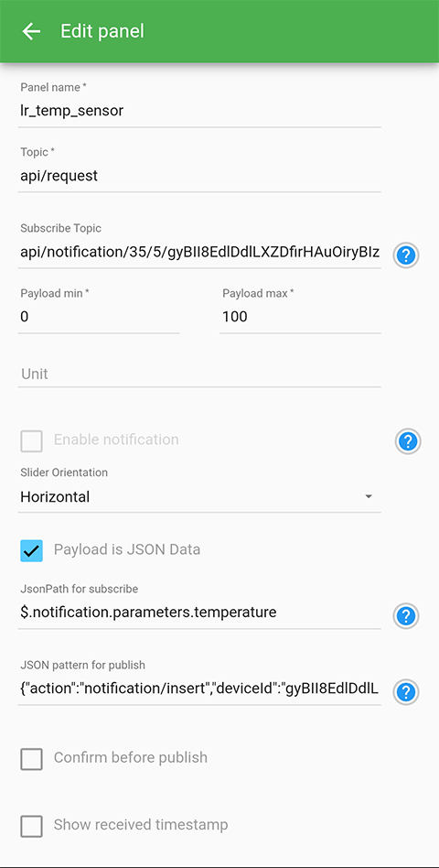Focus the empty Unit field

click(199, 374)
